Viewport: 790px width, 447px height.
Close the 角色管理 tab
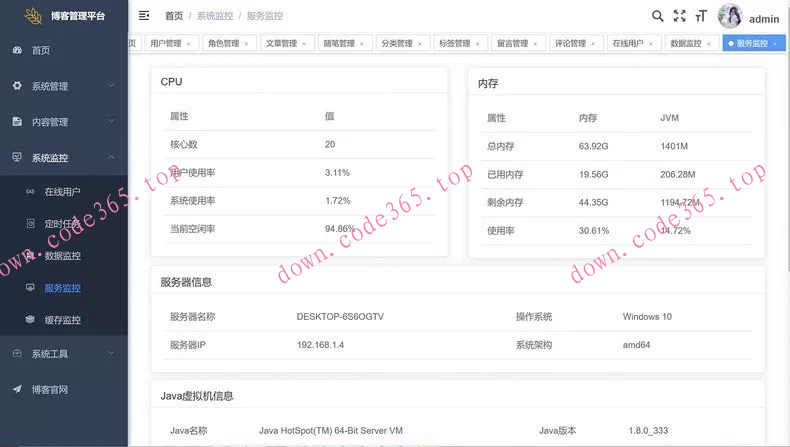click(246, 44)
